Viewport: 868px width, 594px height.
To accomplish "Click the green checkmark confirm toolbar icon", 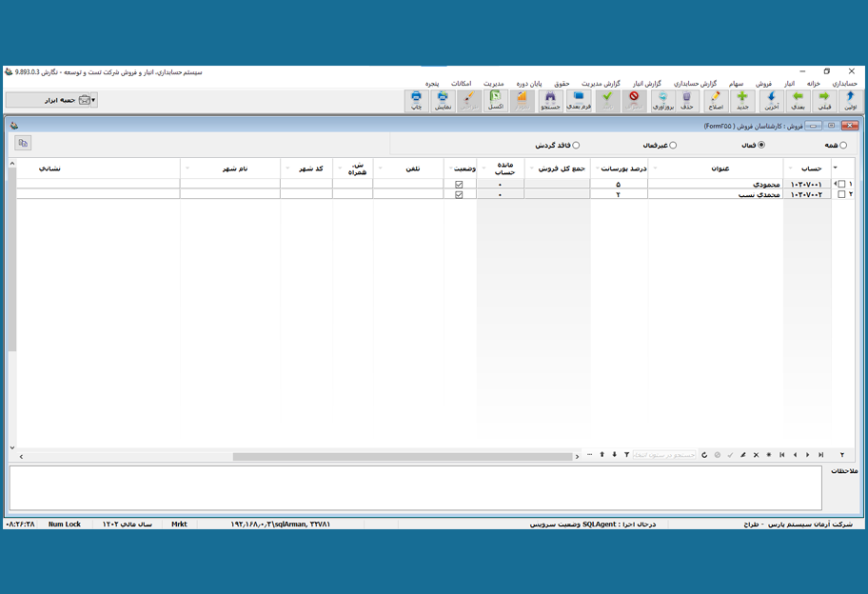I will [x=607, y=101].
